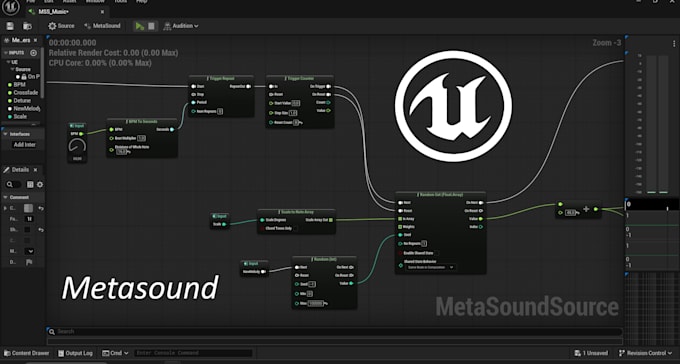This screenshot has width=680, height=364.
Task: Open the Shared State Behavior dropdown
Action: point(430,268)
